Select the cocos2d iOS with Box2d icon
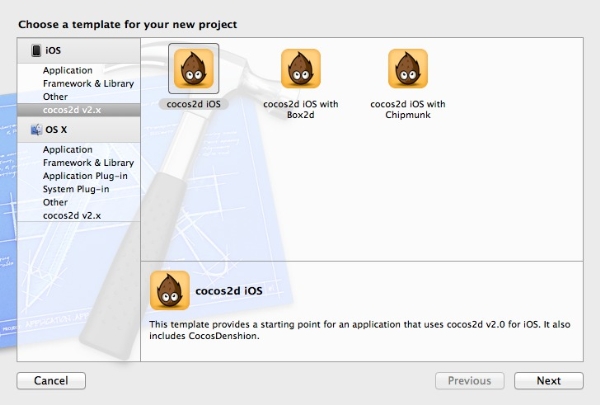This screenshot has height=405, width=600. coord(300,68)
